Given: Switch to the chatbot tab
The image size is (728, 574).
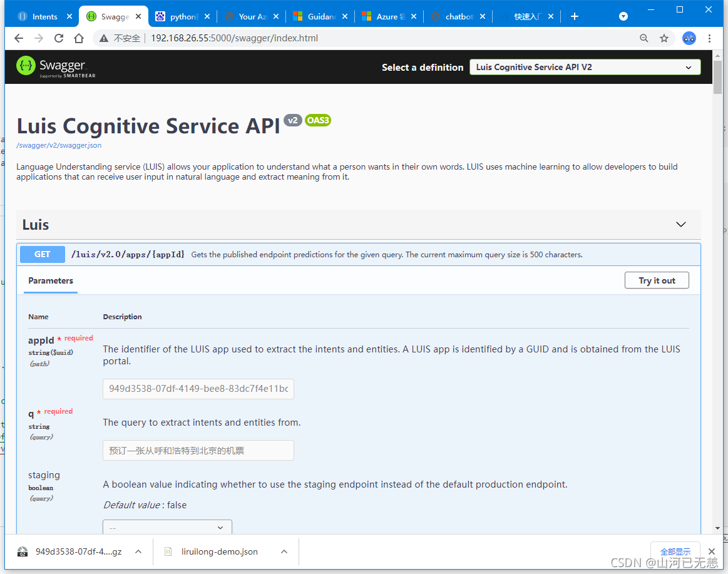Looking at the screenshot, I should point(458,16).
